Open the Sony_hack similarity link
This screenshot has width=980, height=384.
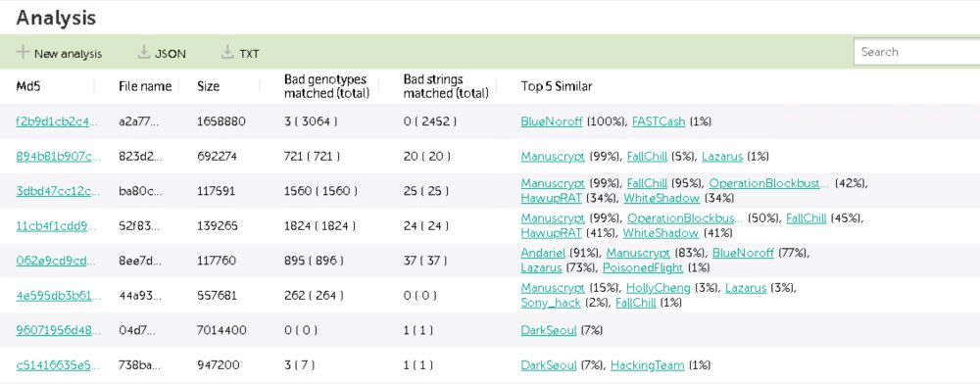(551, 303)
